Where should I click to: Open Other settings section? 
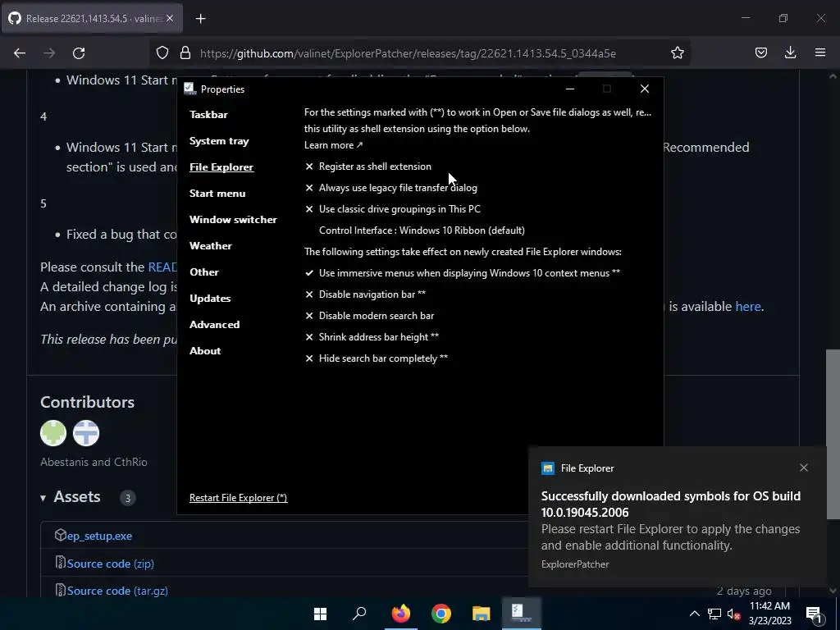click(x=204, y=272)
